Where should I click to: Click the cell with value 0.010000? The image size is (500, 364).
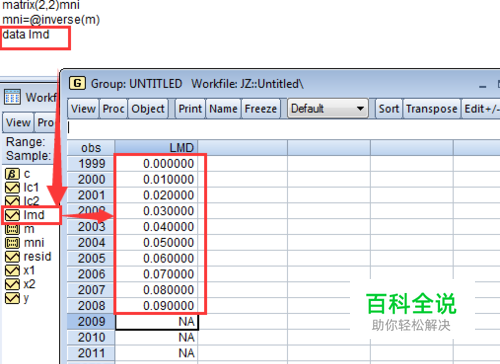coord(156,179)
